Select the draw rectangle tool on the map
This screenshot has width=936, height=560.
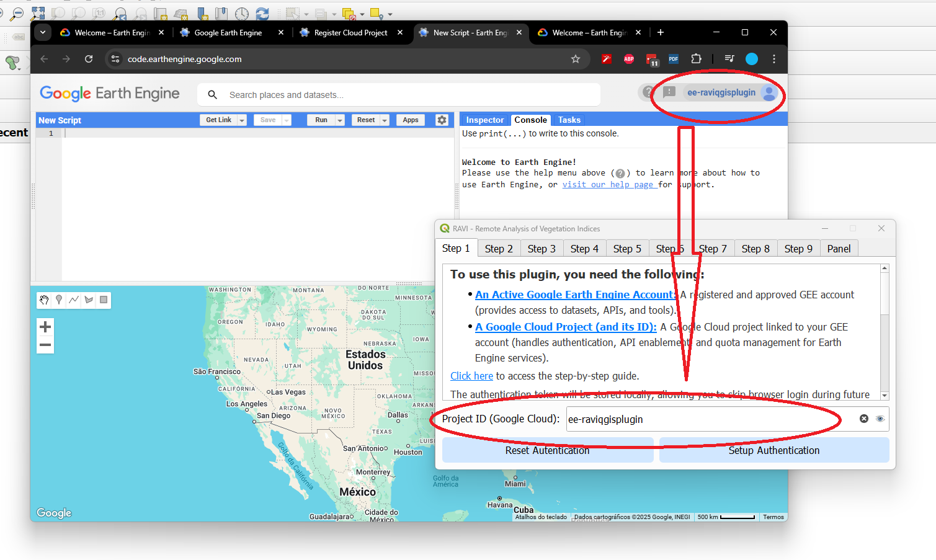coord(104,300)
